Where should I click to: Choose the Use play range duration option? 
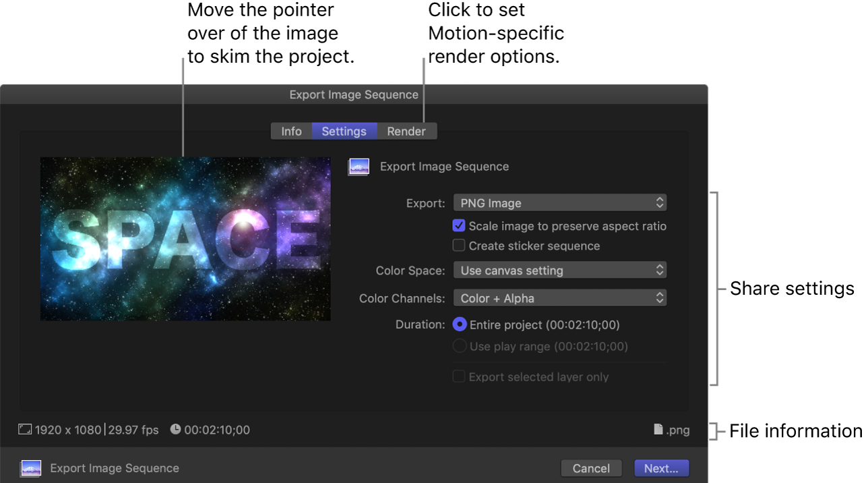459,345
